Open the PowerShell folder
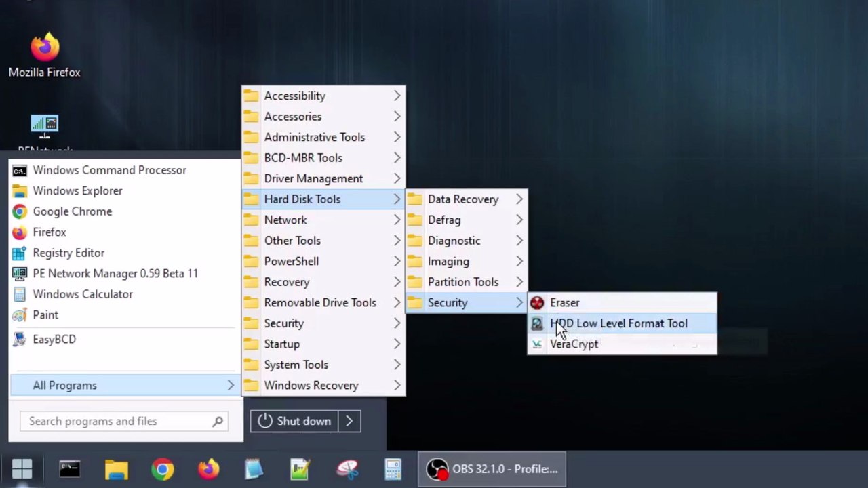Image resolution: width=868 pixels, height=488 pixels. [323, 262]
